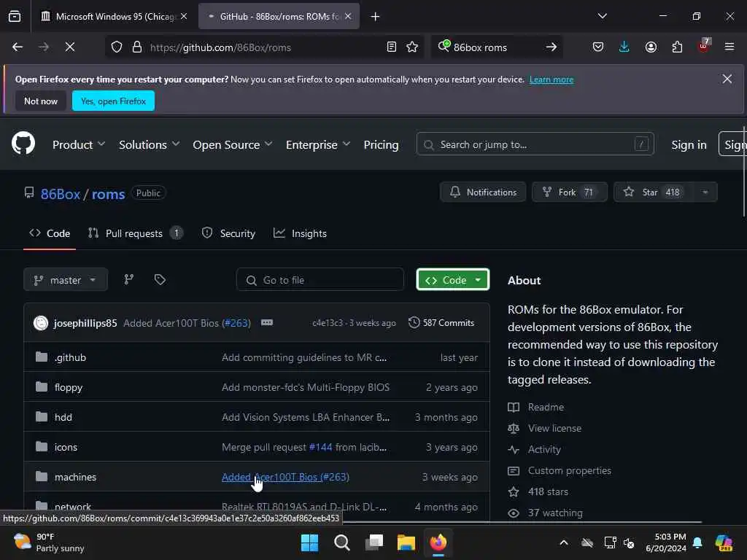Open the machines folder
This screenshot has height=560, width=747.
(x=75, y=477)
